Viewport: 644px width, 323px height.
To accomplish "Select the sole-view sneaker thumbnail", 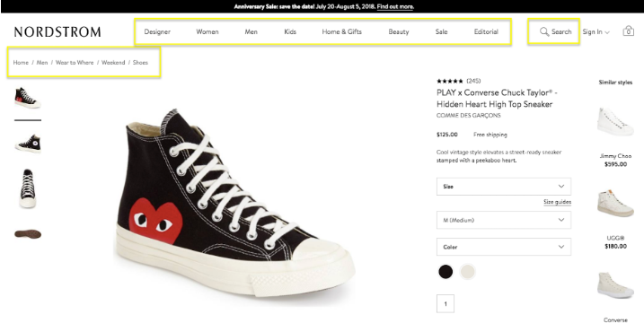I will pos(28,234).
